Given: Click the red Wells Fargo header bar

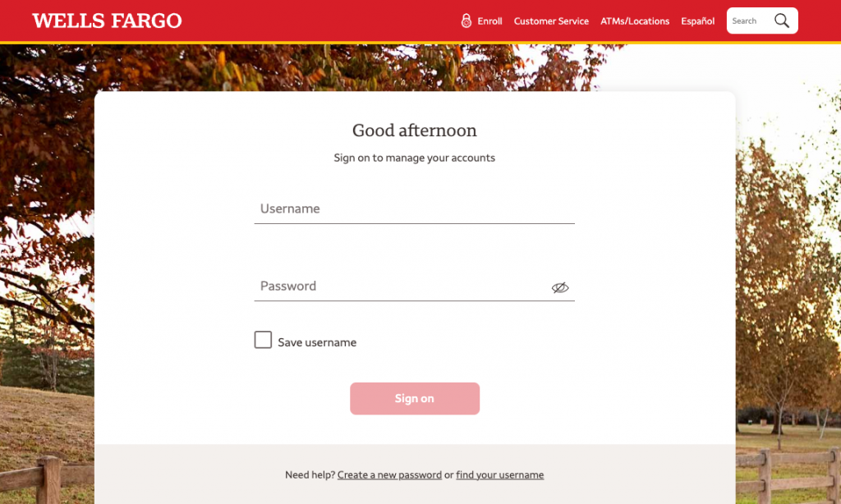Looking at the screenshot, I should 329,21.
